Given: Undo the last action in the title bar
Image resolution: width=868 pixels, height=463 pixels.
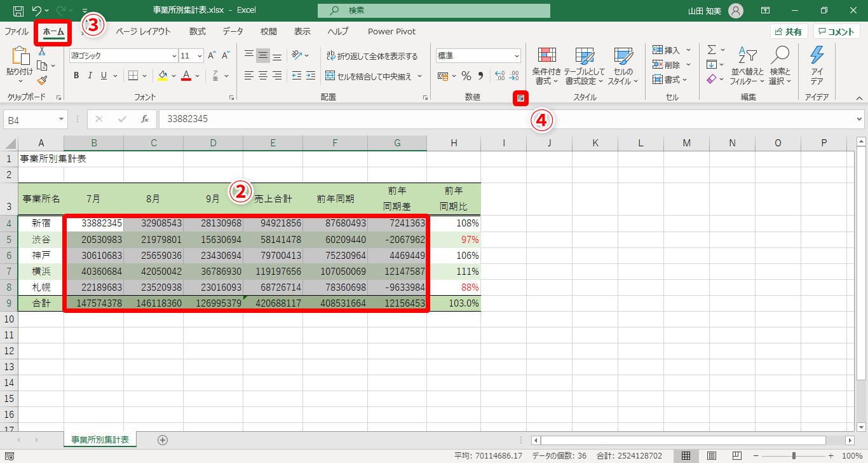Looking at the screenshot, I should pos(37,11).
